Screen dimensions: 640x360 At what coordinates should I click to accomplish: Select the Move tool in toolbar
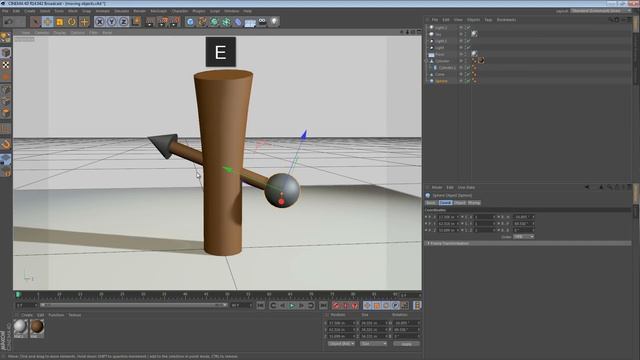tap(47, 21)
